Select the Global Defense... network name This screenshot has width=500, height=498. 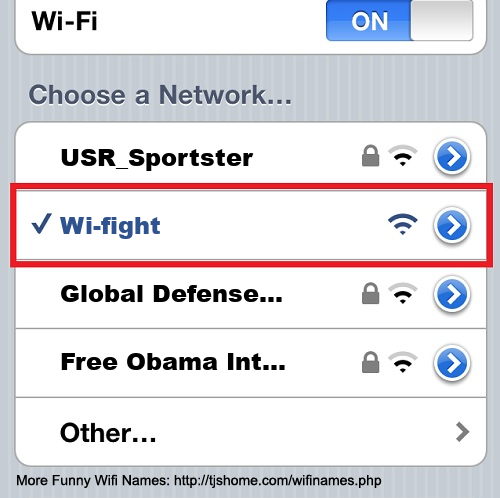coord(171,294)
